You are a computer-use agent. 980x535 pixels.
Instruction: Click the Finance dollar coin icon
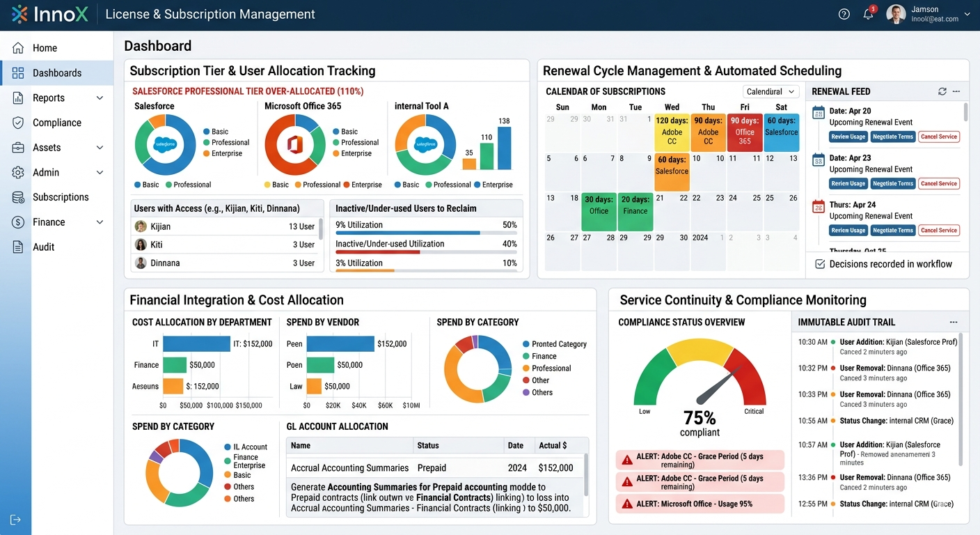(x=18, y=222)
